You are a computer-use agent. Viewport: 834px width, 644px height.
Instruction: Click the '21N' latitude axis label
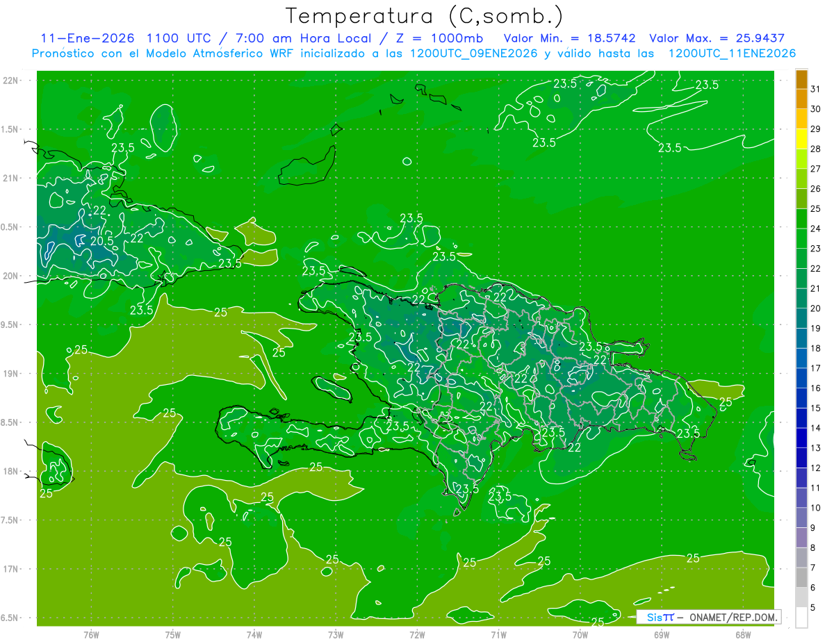pyautogui.click(x=11, y=178)
